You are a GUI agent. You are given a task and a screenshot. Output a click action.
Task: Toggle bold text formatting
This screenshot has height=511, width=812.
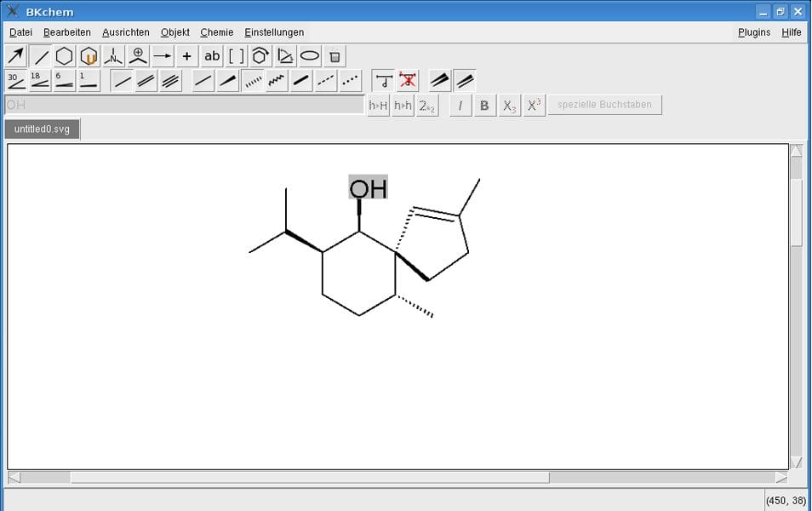pyautogui.click(x=483, y=105)
